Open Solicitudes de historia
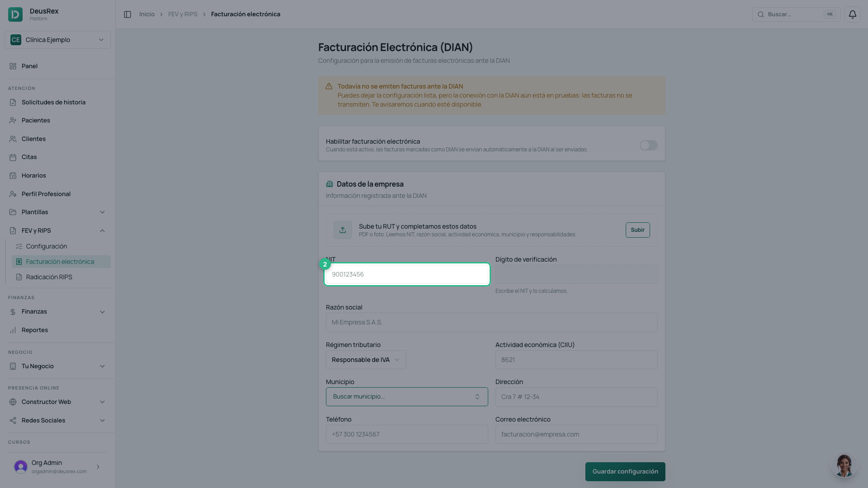 [57, 103]
